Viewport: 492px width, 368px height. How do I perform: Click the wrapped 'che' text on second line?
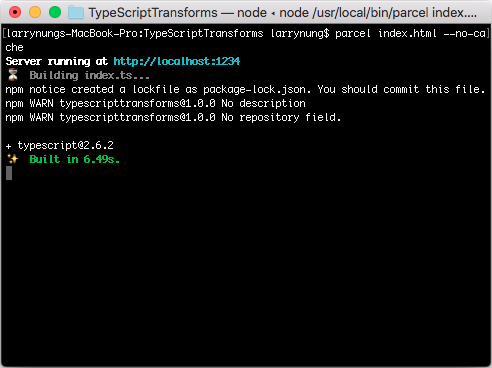click(14, 47)
